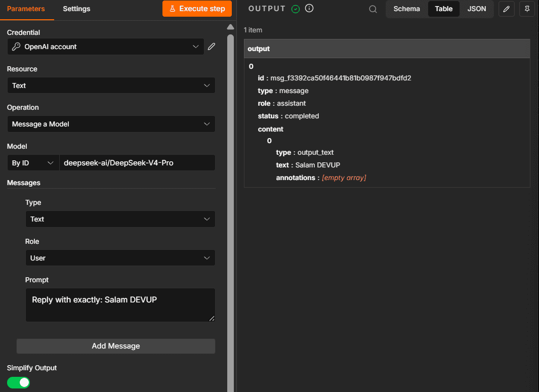Click the type message value
This screenshot has width=539, height=392.
294,91
